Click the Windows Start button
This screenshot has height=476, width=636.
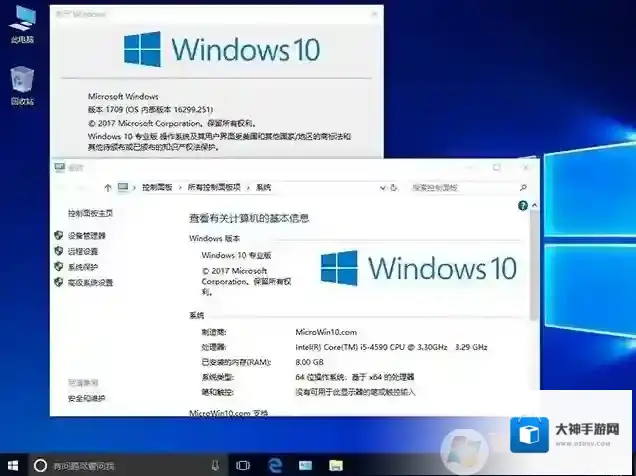click(12, 465)
